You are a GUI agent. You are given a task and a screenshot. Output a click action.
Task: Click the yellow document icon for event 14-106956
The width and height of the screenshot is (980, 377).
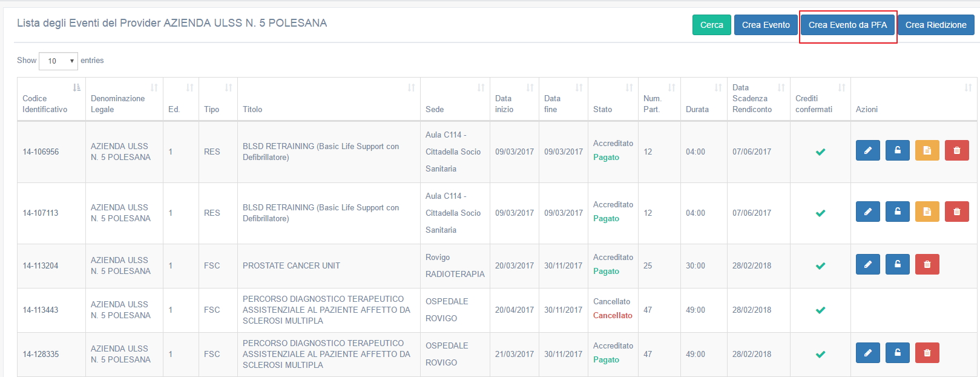pos(927,150)
